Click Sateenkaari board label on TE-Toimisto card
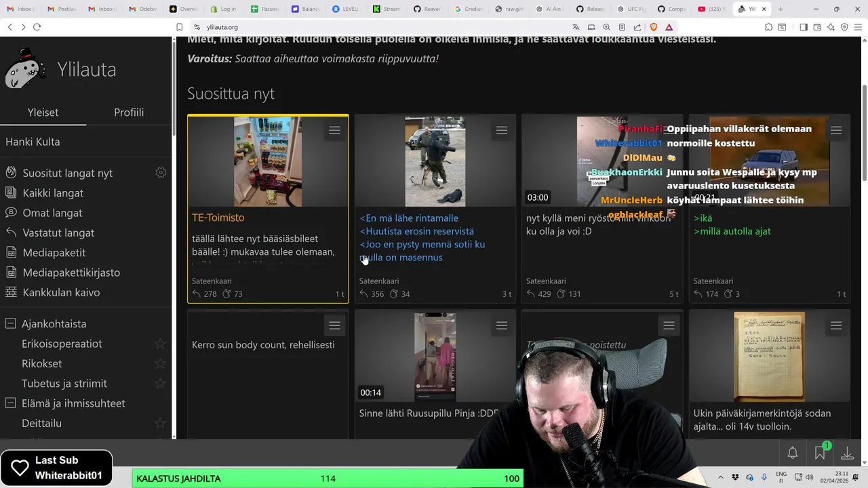 click(x=212, y=281)
